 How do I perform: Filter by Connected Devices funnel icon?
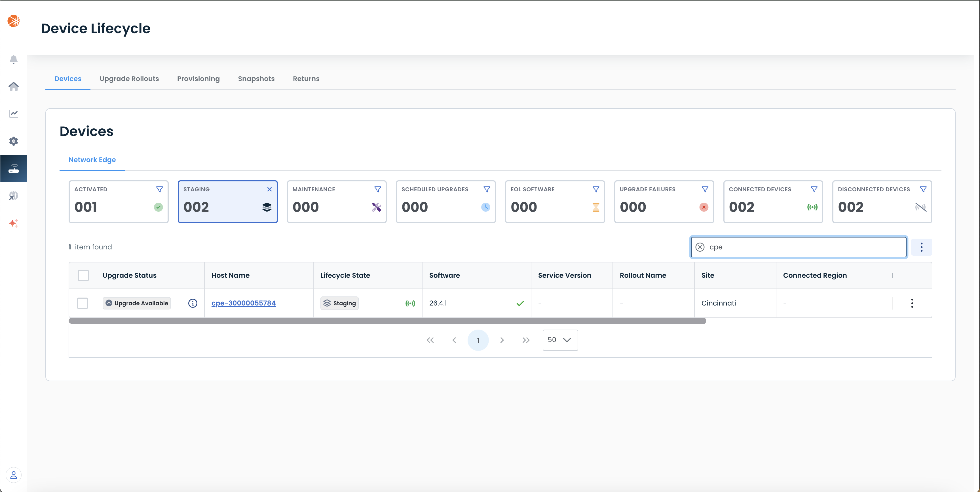(814, 189)
